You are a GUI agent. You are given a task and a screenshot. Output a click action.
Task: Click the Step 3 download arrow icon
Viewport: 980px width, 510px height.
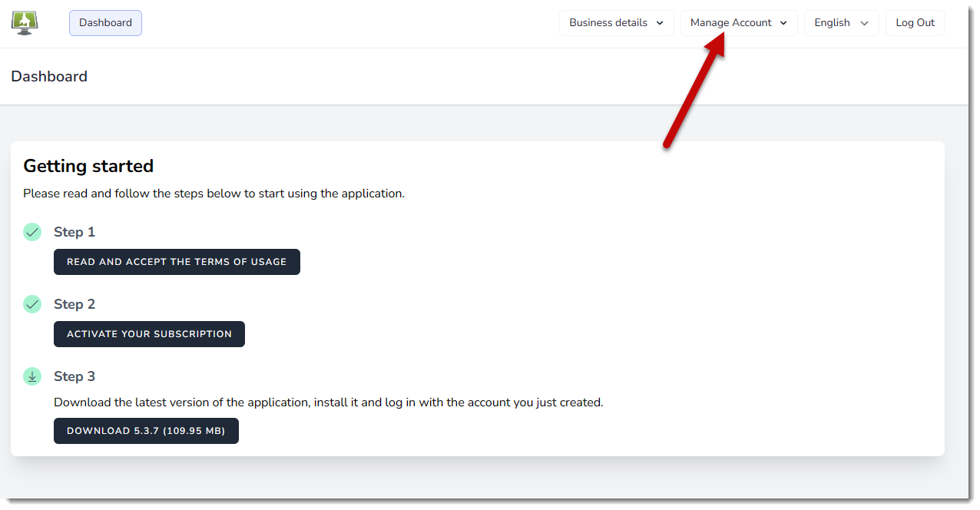tap(32, 376)
